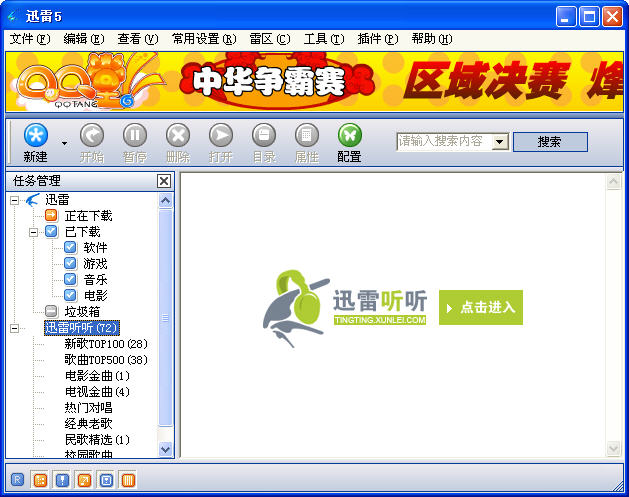Screen dimensions: 629x497
Task: Open the 编辑(E) menu
Action: tap(84, 39)
